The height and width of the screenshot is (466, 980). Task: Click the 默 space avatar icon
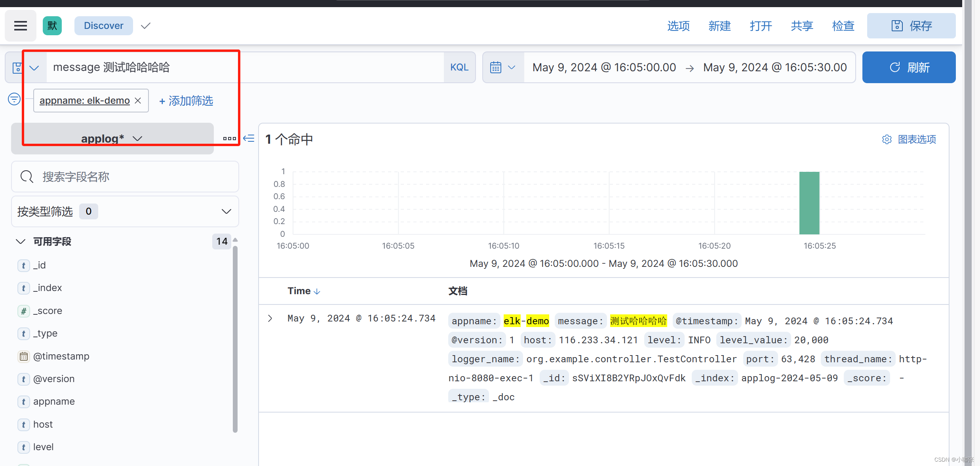coord(52,25)
